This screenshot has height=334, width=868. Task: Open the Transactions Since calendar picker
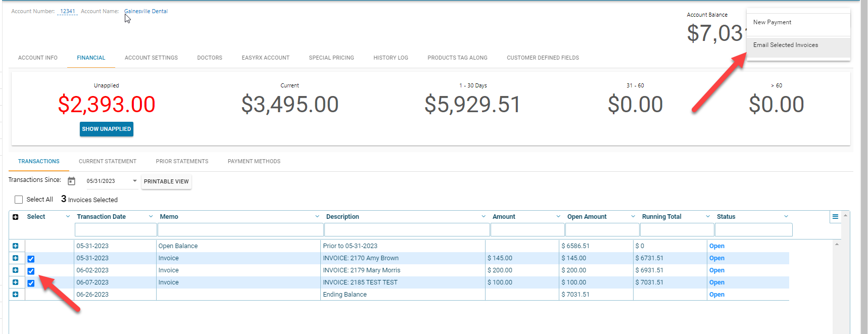72,181
